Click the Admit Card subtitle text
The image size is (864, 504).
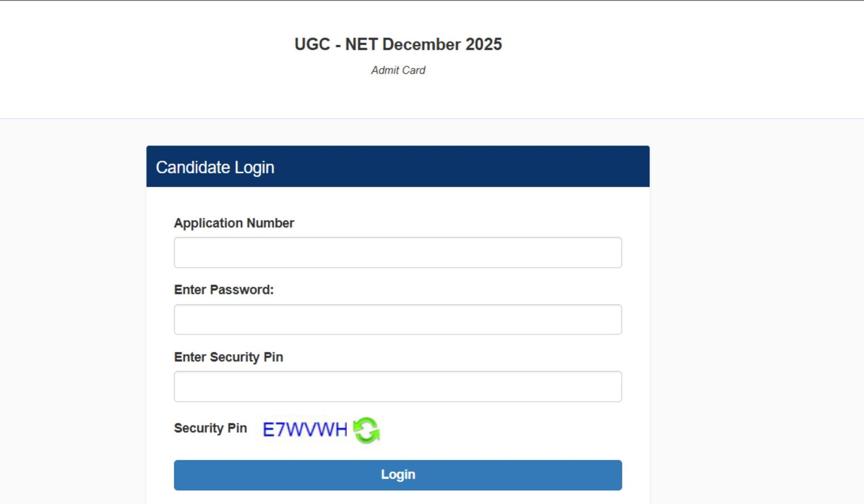click(x=397, y=70)
